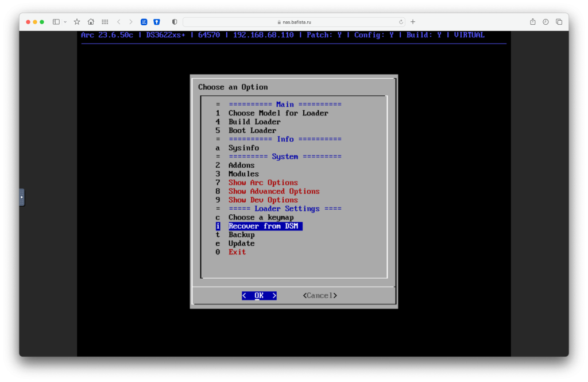Click the forward navigation arrow
Viewport: 588px width, 382px height.
pos(130,21)
